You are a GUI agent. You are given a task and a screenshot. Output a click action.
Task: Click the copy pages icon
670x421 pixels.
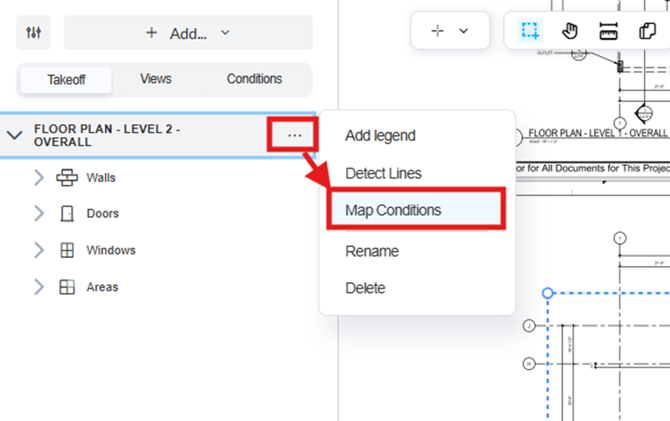click(x=648, y=31)
